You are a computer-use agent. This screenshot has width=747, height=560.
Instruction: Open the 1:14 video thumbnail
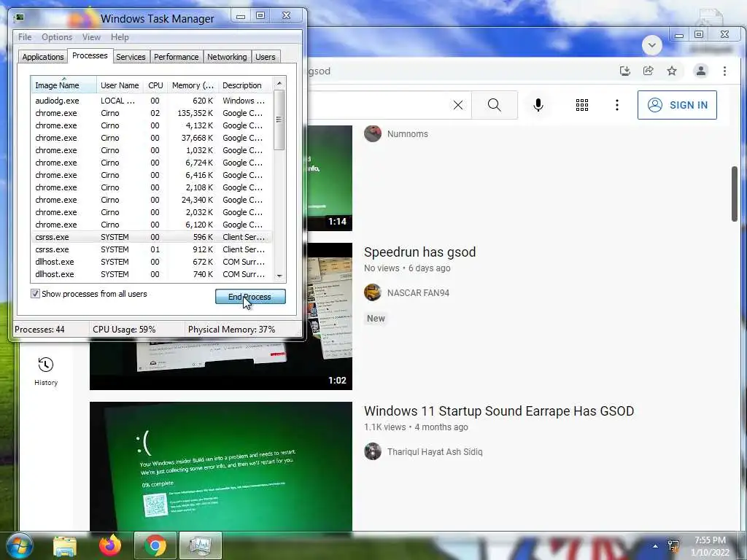pyautogui.click(x=330, y=178)
